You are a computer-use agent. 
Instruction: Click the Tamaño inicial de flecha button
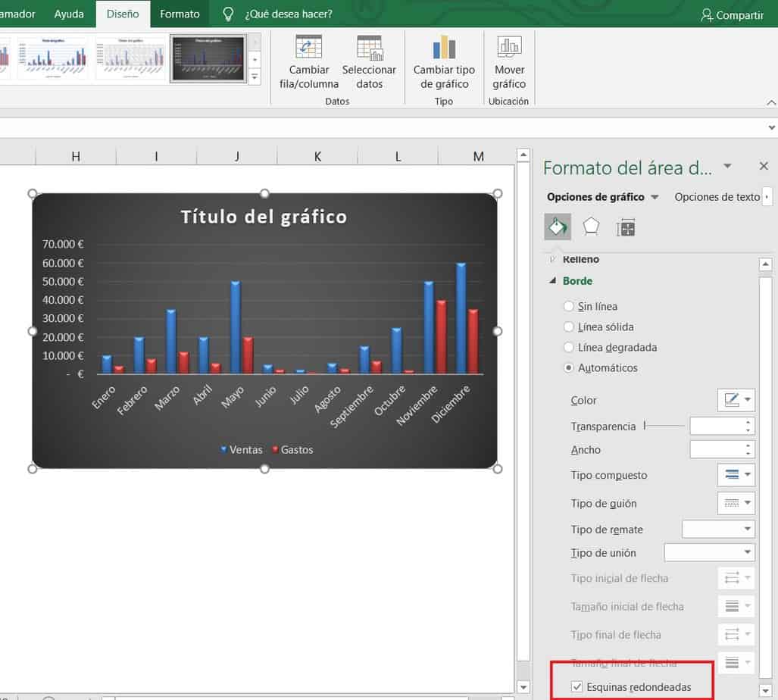736,606
